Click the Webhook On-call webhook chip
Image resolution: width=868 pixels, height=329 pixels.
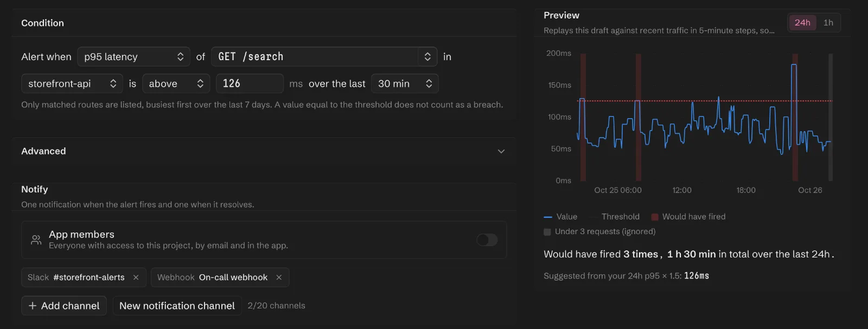(x=220, y=277)
